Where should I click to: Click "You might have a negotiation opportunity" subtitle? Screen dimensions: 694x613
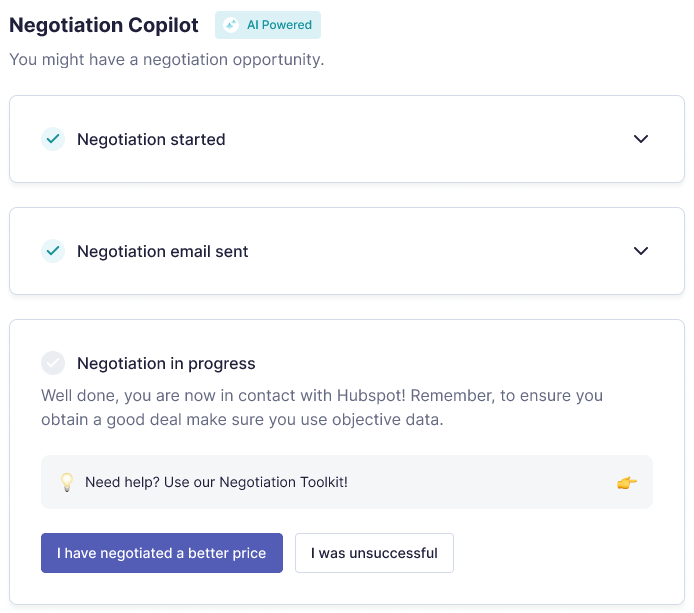pyautogui.click(x=167, y=60)
